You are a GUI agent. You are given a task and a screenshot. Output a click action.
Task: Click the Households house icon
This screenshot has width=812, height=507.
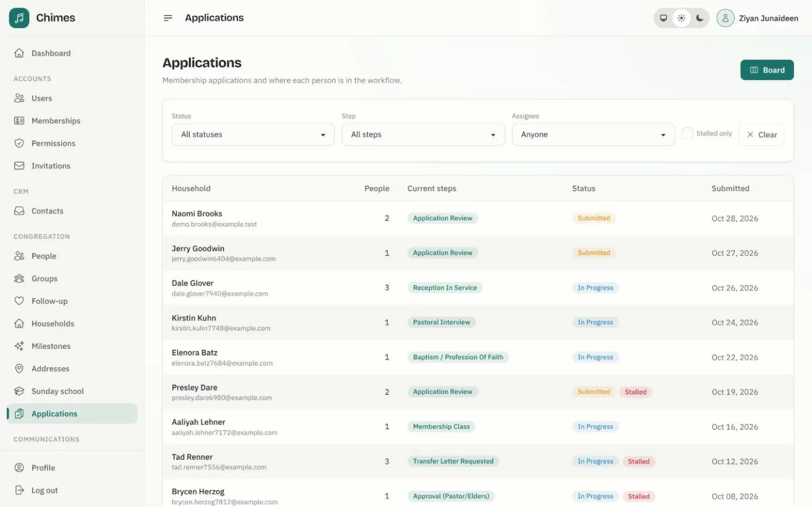[x=19, y=324]
